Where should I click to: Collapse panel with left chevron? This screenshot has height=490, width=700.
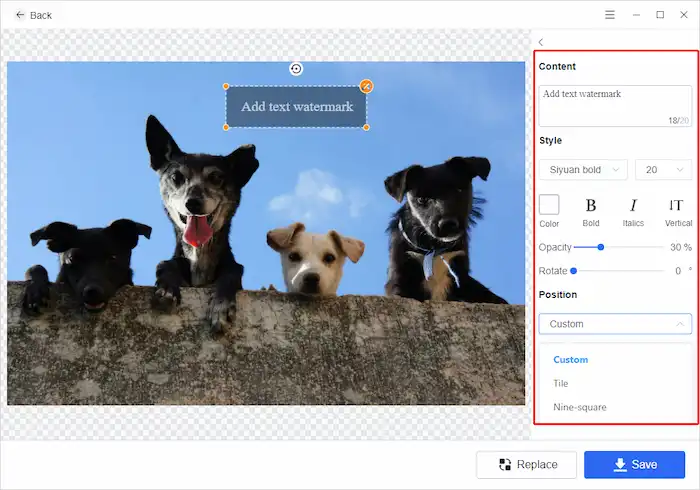[541, 42]
